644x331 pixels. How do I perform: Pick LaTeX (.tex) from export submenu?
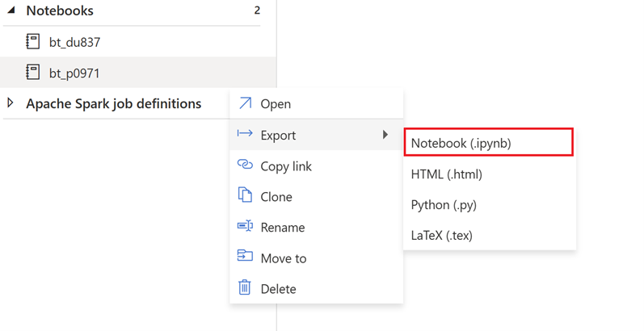tap(441, 235)
